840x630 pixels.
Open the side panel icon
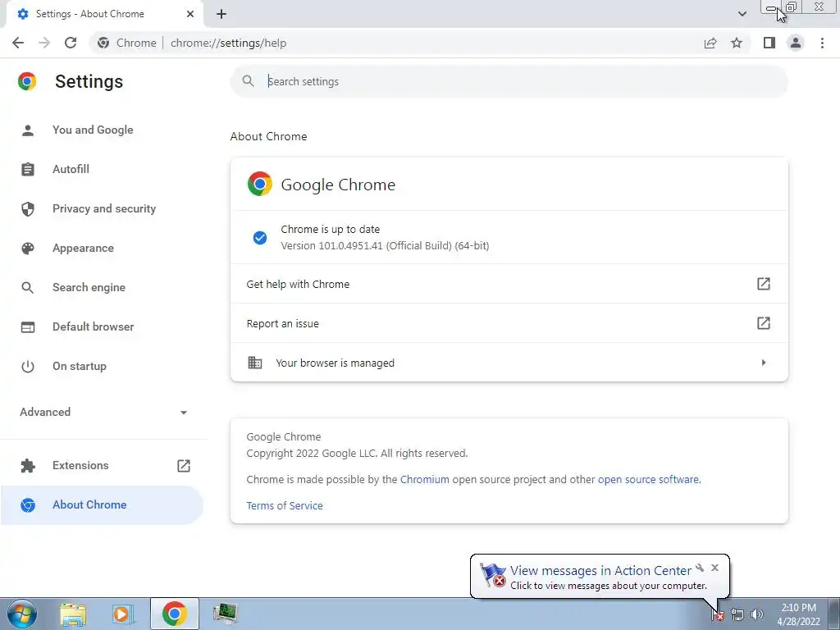coord(769,43)
